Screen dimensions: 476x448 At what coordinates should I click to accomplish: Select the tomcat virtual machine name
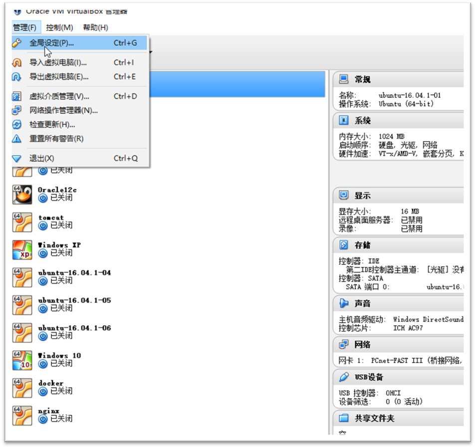[51, 218]
